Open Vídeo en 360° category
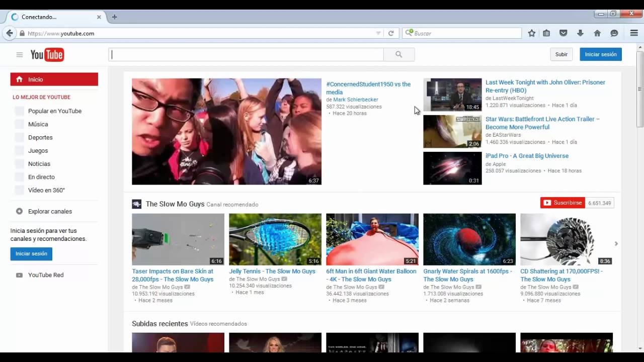 click(x=46, y=190)
